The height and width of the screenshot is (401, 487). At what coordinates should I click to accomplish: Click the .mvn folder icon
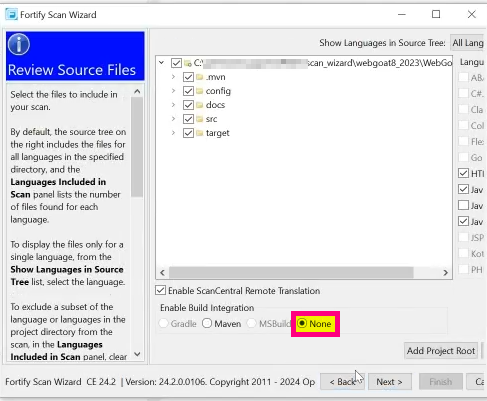point(200,77)
